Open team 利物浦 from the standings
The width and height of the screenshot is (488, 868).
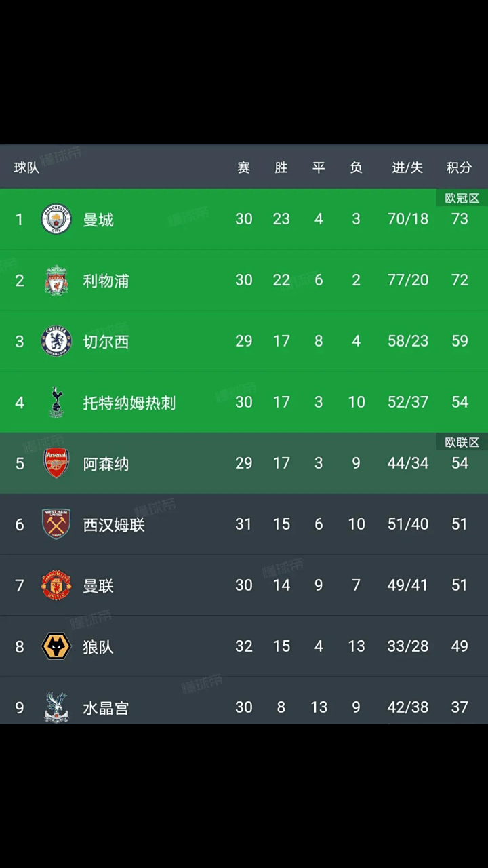[x=106, y=281]
